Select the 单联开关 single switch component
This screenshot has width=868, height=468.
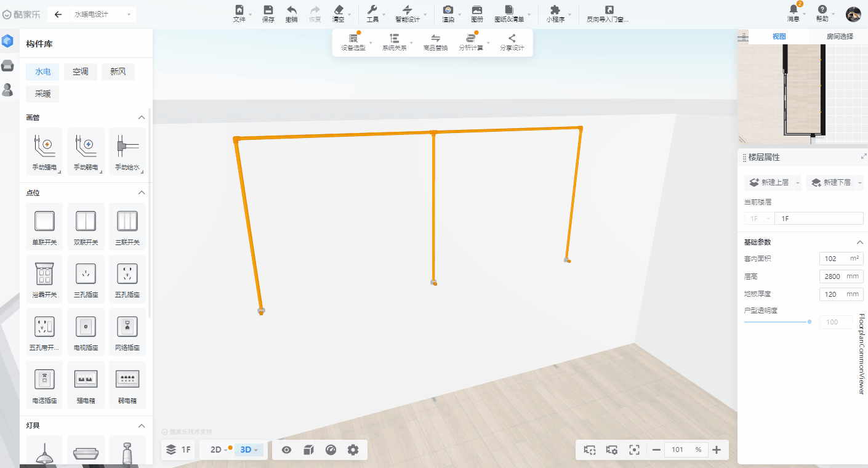[44, 225]
